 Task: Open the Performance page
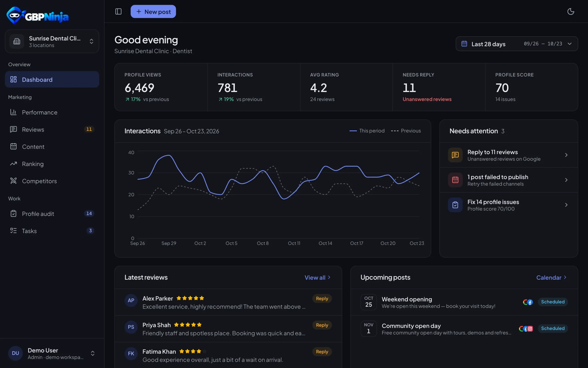point(52,112)
